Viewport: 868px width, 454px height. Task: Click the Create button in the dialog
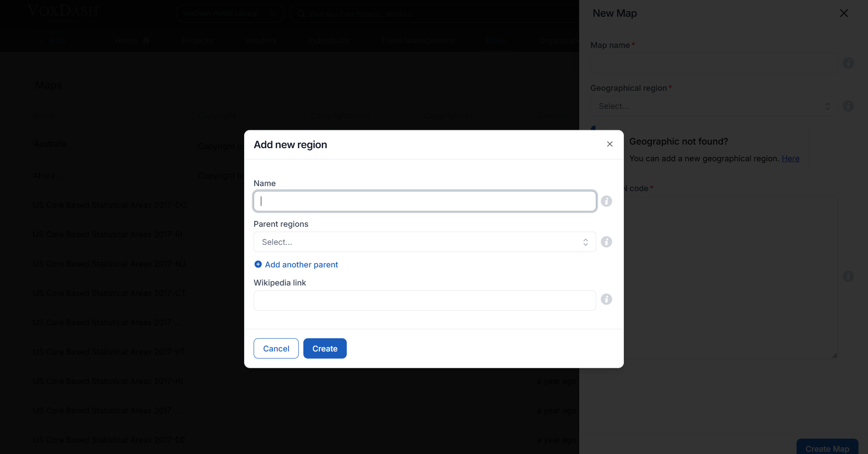(x=325, y=348)
